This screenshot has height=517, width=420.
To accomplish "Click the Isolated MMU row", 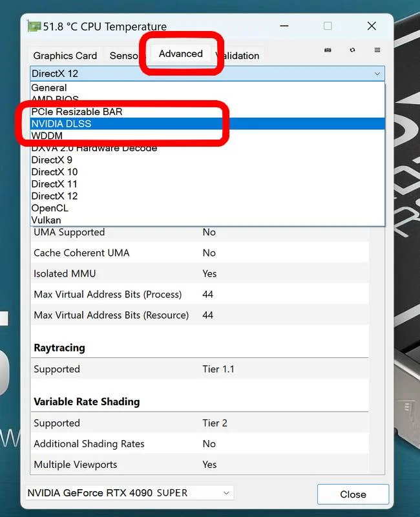I will 200,273.
